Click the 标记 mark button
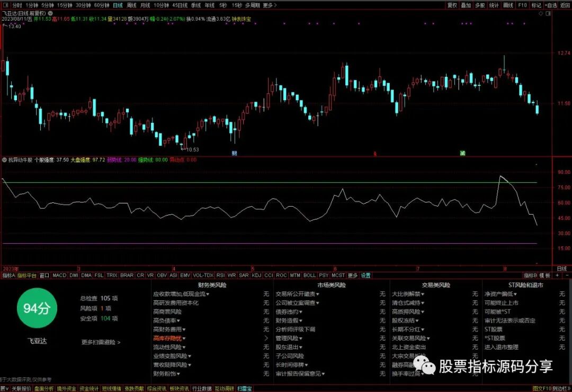This screenshot has height=392, width=572. click(536, 5)
